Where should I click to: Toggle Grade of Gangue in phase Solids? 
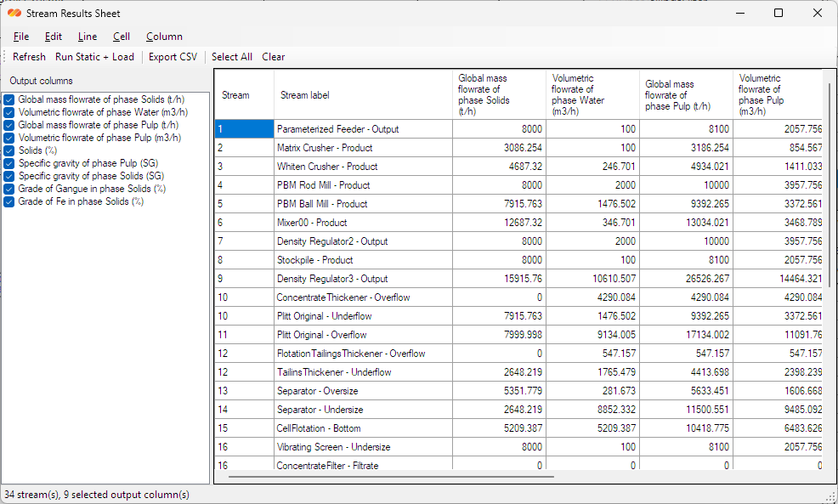click(x=9, y=190)
